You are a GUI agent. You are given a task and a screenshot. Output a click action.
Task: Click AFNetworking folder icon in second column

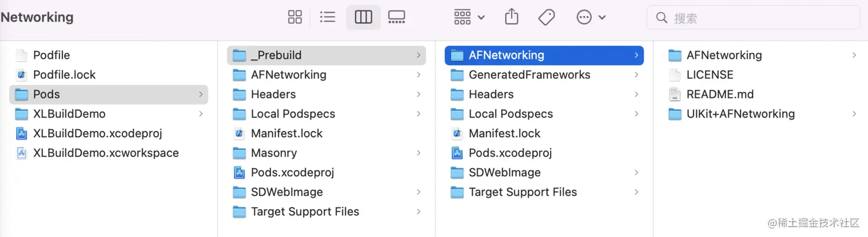pos(239,75)
